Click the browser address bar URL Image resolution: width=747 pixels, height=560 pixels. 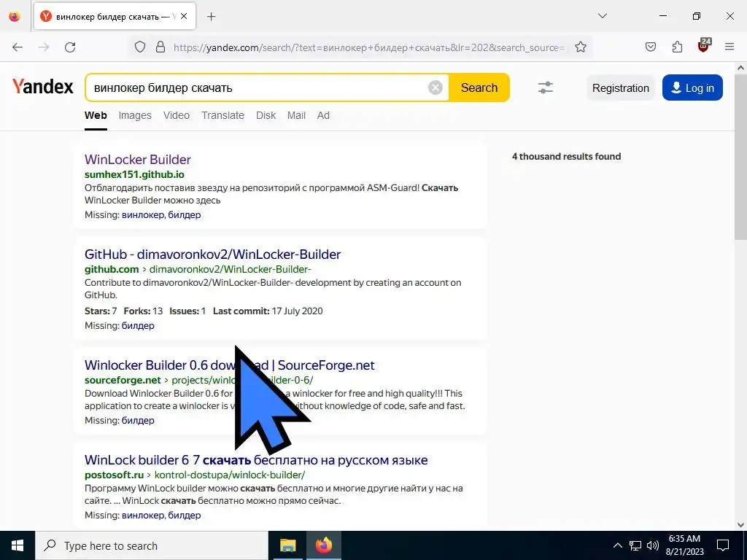tap(369, 47)
